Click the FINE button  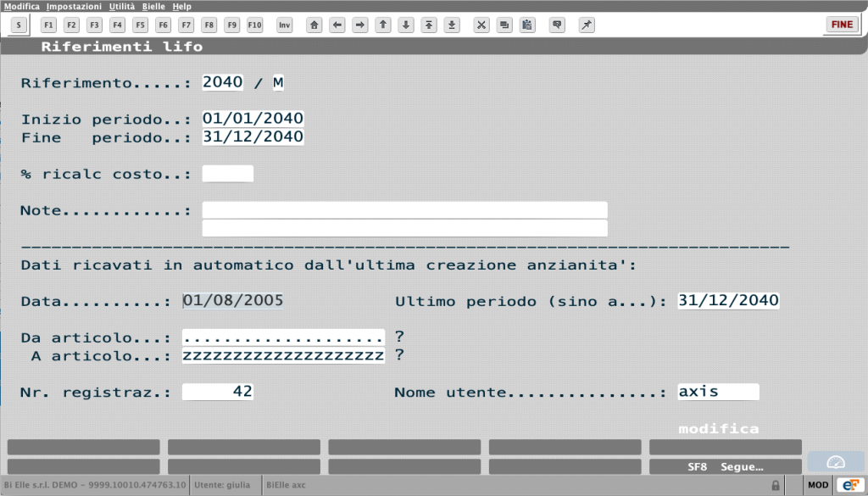click(842, 25)
